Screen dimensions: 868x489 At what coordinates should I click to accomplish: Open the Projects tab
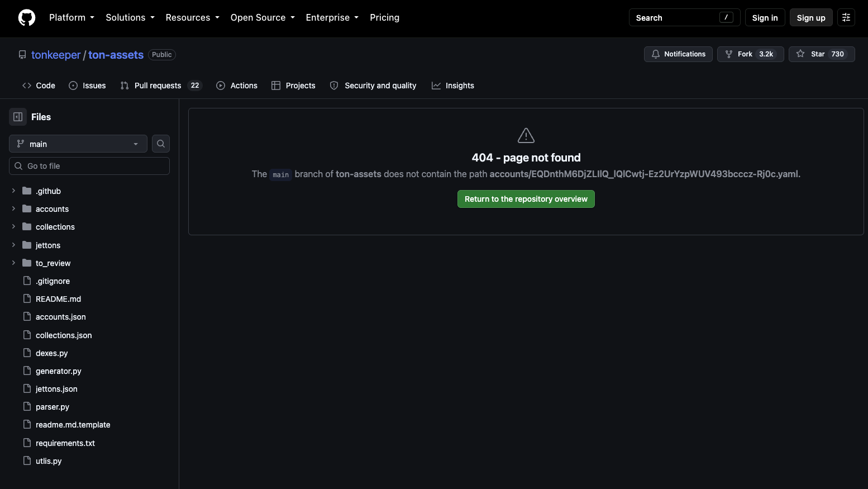pyautogui.click(x=293, y=86)
